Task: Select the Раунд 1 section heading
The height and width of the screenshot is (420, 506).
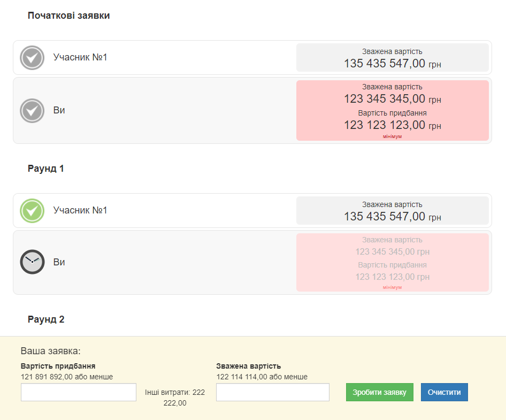Action: coord(46,169)
